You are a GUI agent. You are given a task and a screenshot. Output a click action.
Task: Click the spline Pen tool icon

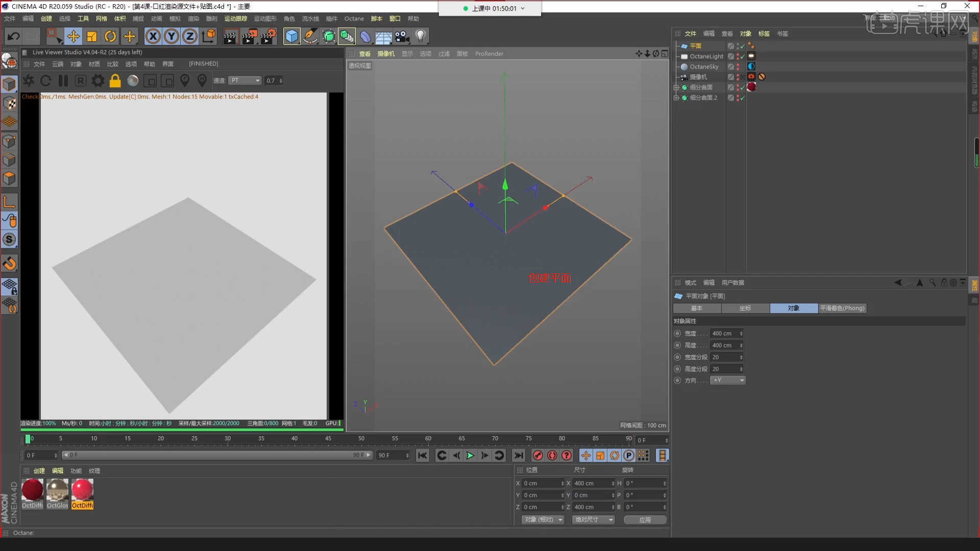(x=310, y=36)
